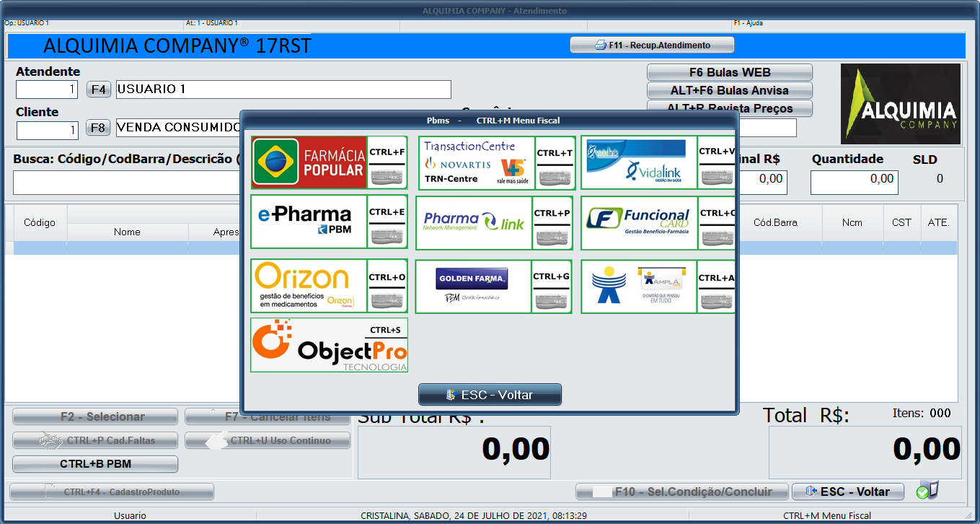Image resolution: width=980 pixels, height=524 pixels.
Task: Click CTRL+M Menu Fiscal in status bar
Action: pos(827,515)
